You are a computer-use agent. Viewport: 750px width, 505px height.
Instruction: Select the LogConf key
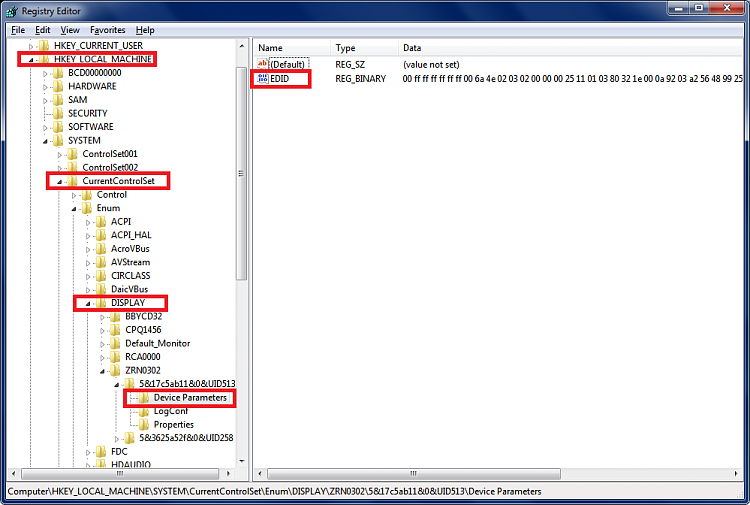point(171,411)
